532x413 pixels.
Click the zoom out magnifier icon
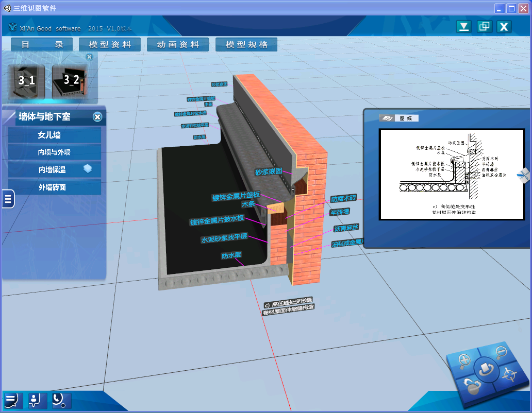(x=500, y=353)
